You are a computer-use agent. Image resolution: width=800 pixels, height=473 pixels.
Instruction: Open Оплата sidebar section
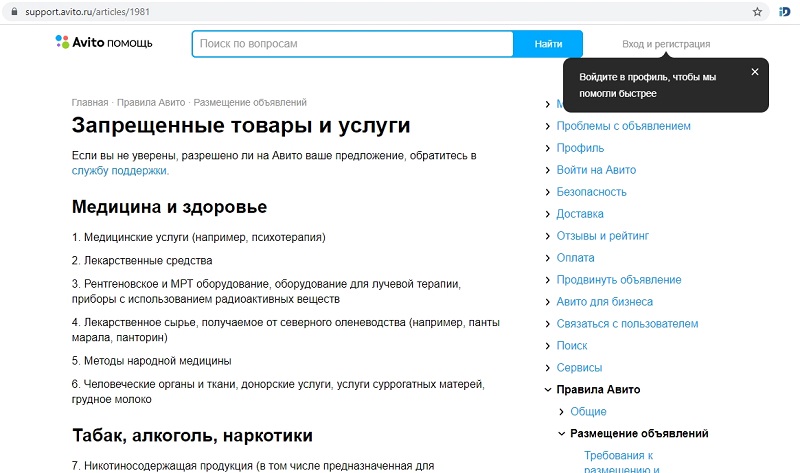[x=575, y=258]
